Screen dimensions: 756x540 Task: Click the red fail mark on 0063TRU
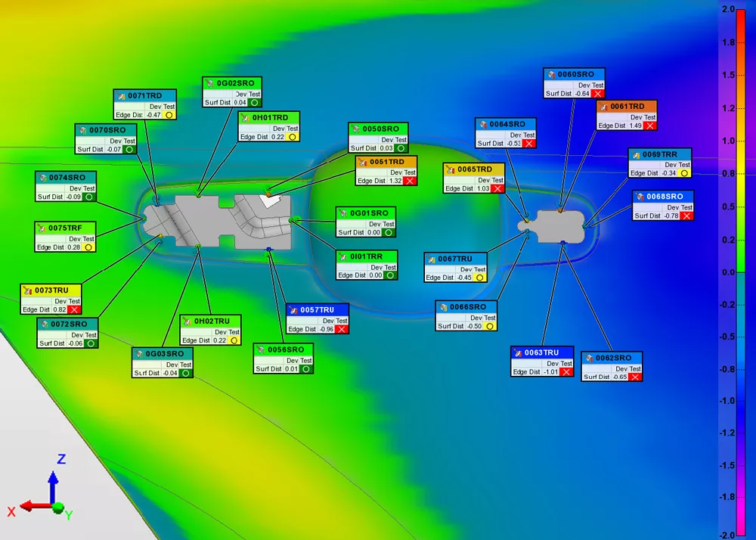566,372
